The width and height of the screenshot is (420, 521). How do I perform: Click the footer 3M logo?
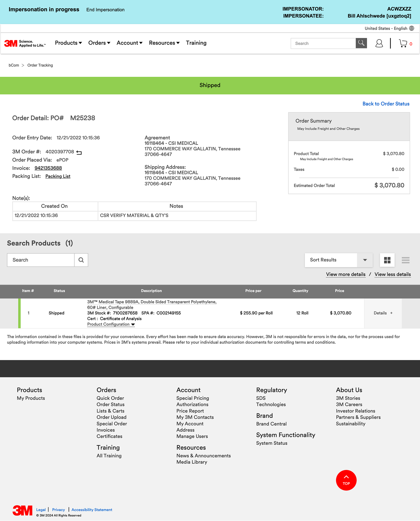22,511
